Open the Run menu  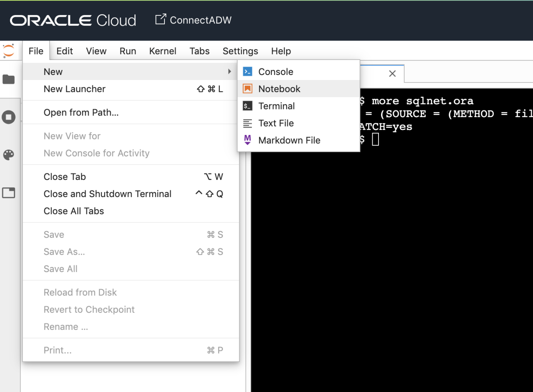pos(128,51)
